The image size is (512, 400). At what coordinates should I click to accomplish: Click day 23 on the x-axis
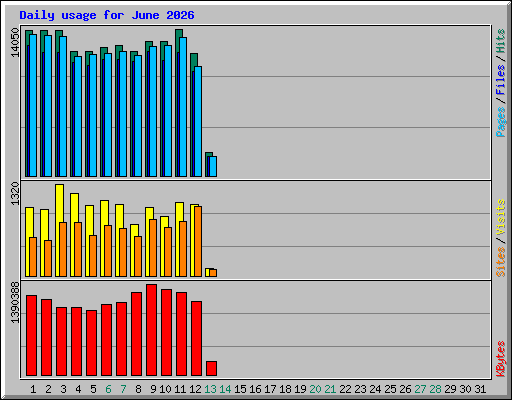tap(360, 389)
